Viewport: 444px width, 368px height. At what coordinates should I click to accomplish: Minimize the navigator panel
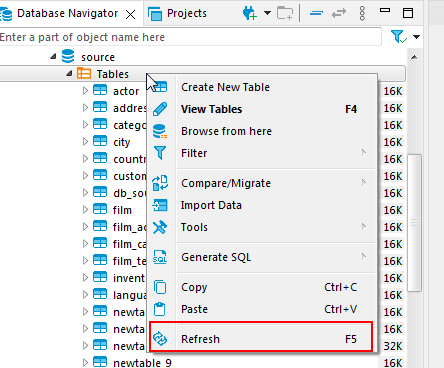pos(385,11)
